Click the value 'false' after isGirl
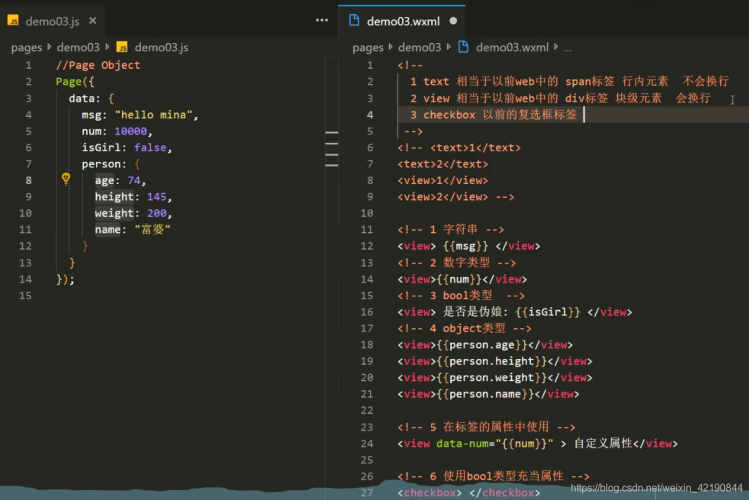 tap(150, 148)
